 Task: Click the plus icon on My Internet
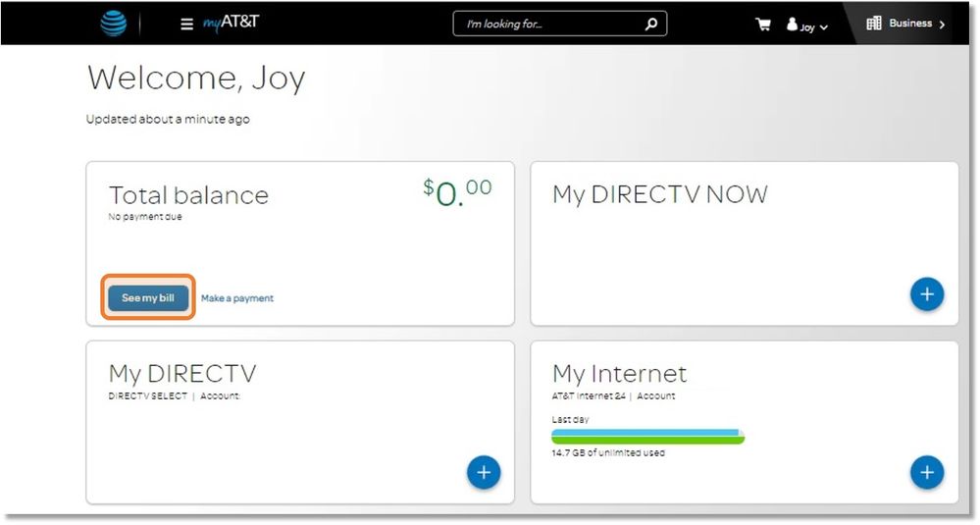(926, 473)
